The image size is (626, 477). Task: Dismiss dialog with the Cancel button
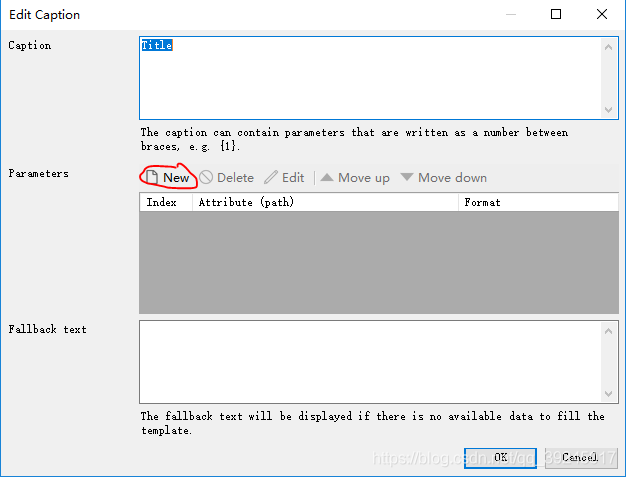[579, 457]
